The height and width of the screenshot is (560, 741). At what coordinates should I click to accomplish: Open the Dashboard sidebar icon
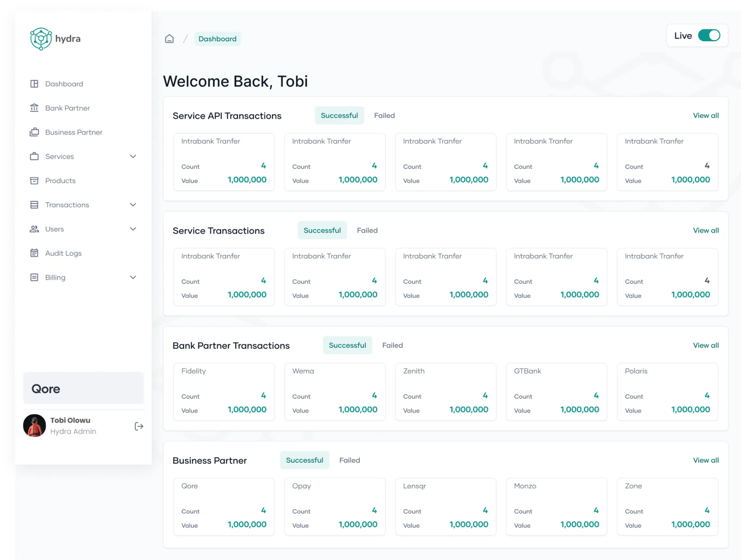click(35, 84)
